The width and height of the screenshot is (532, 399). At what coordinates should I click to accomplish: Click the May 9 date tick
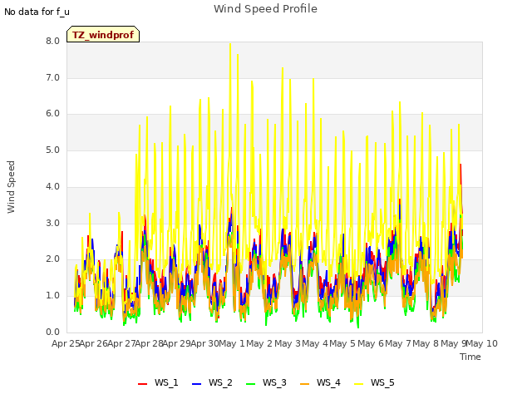pos(454,343)
